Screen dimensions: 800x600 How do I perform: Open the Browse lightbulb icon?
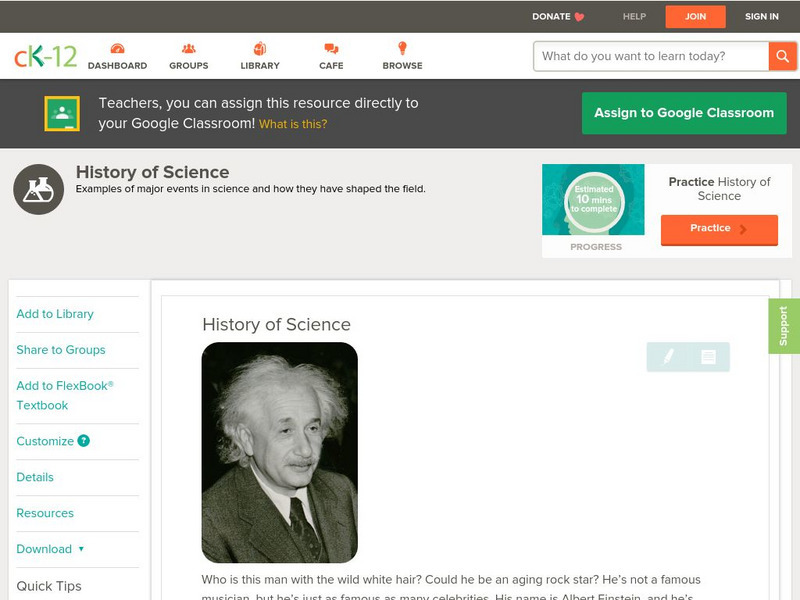(x=402, y=49)
